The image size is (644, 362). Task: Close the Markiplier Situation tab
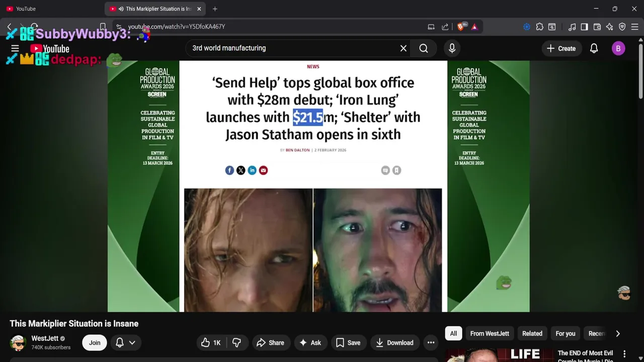pos(199,9)
